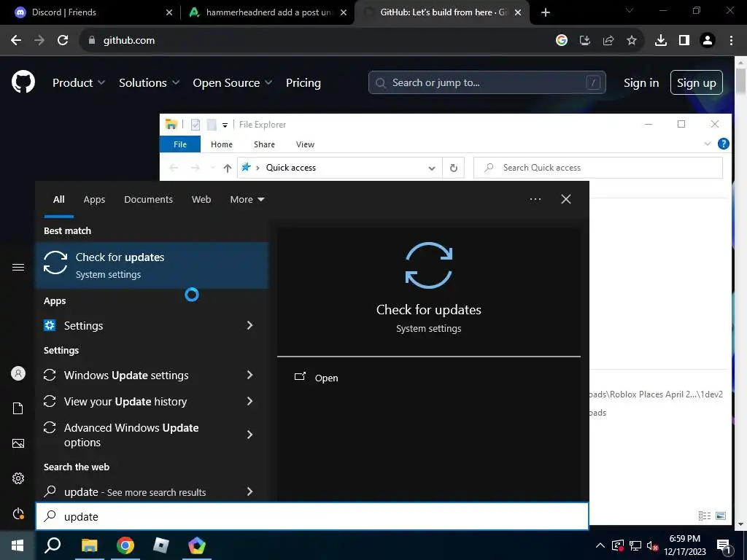
Task: Open Chrome three-dot menu
Action: 731,41
